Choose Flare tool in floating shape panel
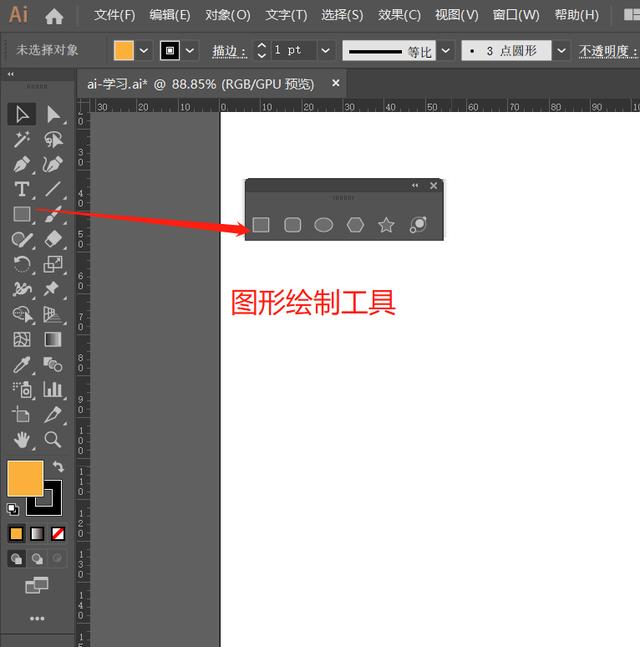Screen dimensions: 640x647 point(418,225)
